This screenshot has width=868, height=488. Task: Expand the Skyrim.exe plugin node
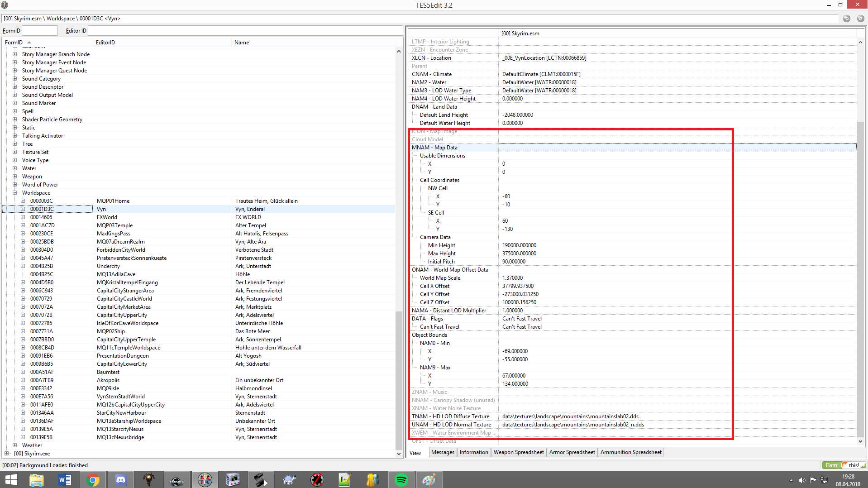(x=6, y=454)
